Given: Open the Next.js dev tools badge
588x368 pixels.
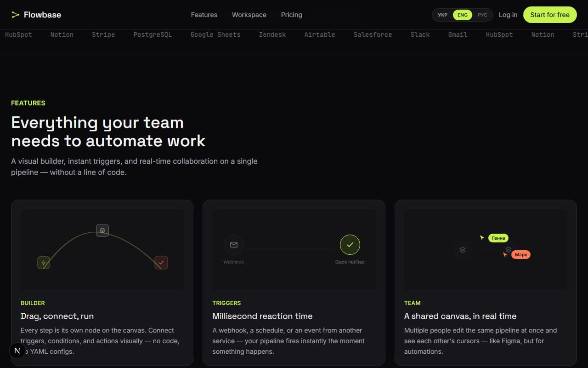Looking at the screenshot, I should point(17,351).
